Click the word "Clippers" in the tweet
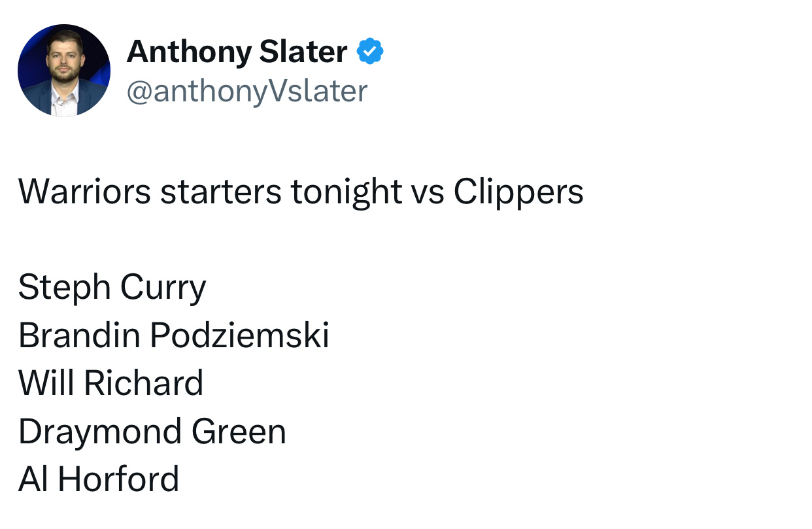The width and height of the screenshot is (812, 529). click(518, 192)
